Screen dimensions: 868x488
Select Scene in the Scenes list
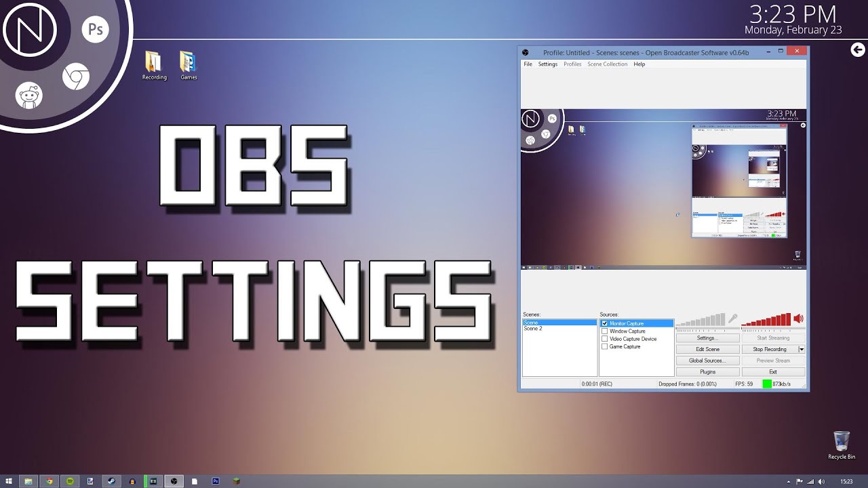click(x=559, y=323)
